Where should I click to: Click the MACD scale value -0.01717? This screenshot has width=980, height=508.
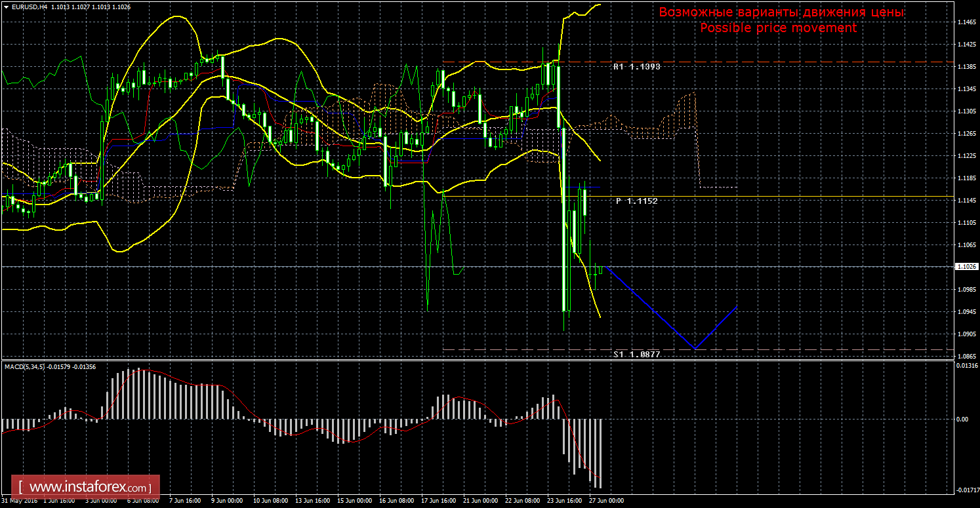coord(966,490)
